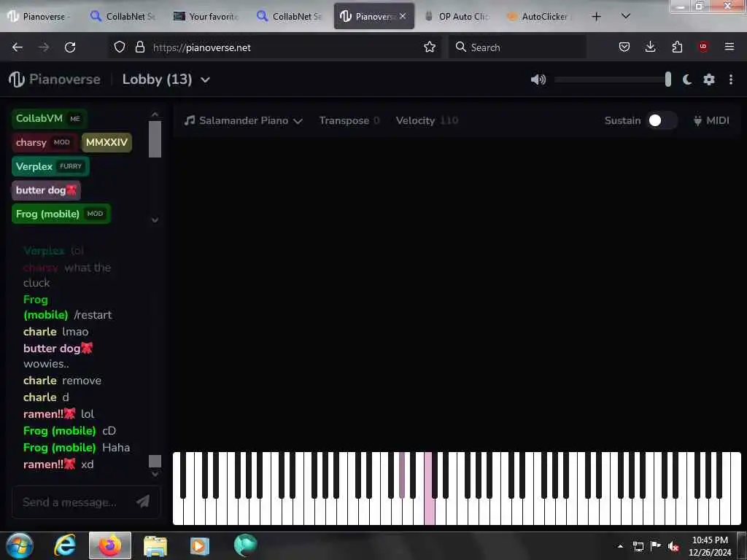Click the 'charle remove' chat message
The width and height of the screenshot is (747, 560).
pos(63,381)
